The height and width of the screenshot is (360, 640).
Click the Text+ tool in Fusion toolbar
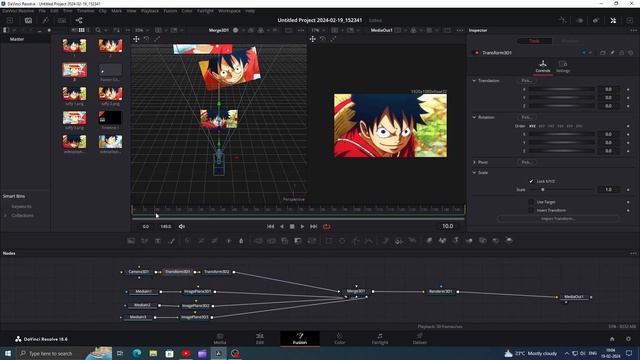click(158, 241)
